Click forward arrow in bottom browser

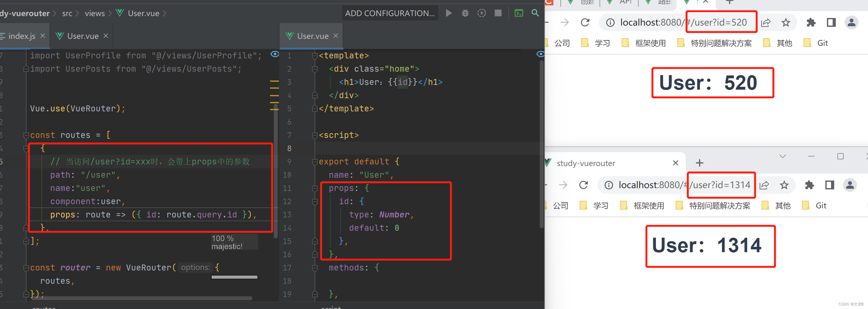(563, 185)
